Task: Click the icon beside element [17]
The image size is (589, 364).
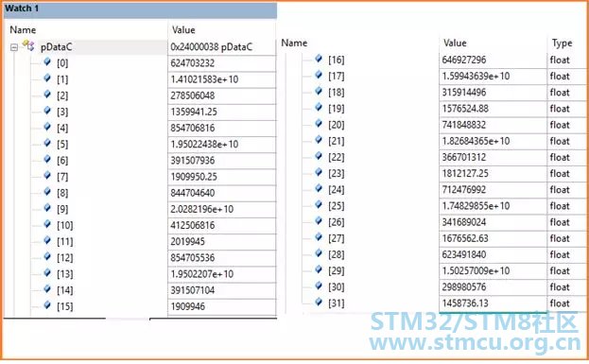Action: [x=319, y=75]
